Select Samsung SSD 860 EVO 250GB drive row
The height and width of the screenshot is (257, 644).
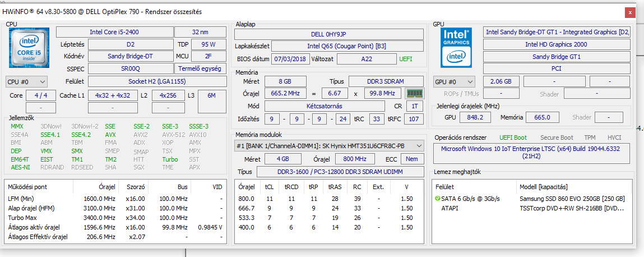pyautogui.click(x=532, y=199)
